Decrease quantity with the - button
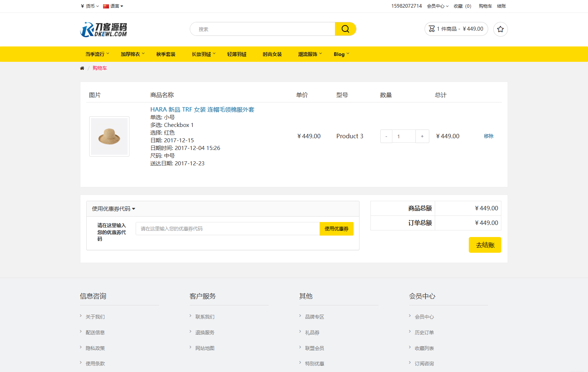 pos(386,136)
